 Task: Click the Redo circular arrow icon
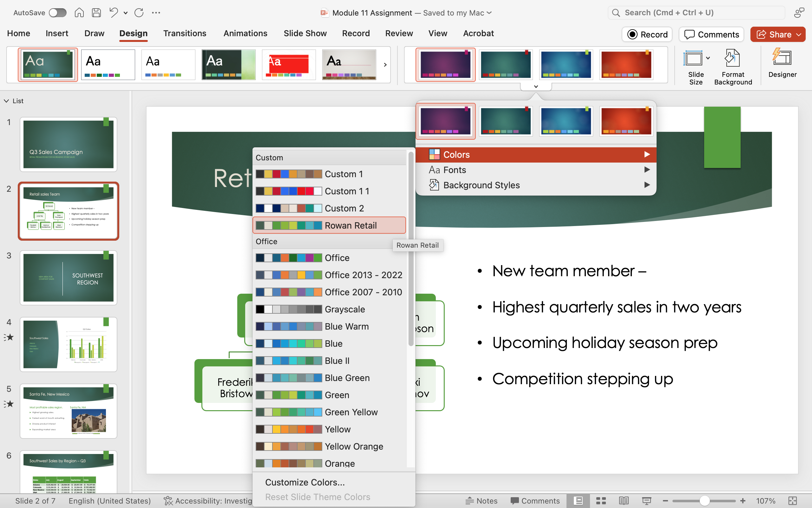pyautogui.click(x=139, y=13)
